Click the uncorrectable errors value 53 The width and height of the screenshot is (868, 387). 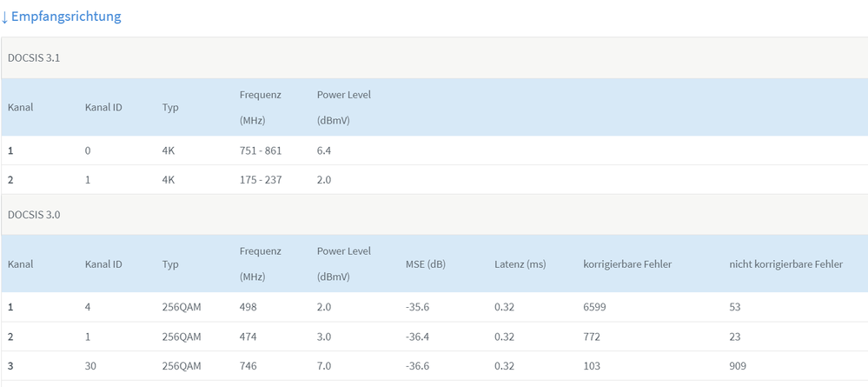pyautogui.click(x=736, y=307)
